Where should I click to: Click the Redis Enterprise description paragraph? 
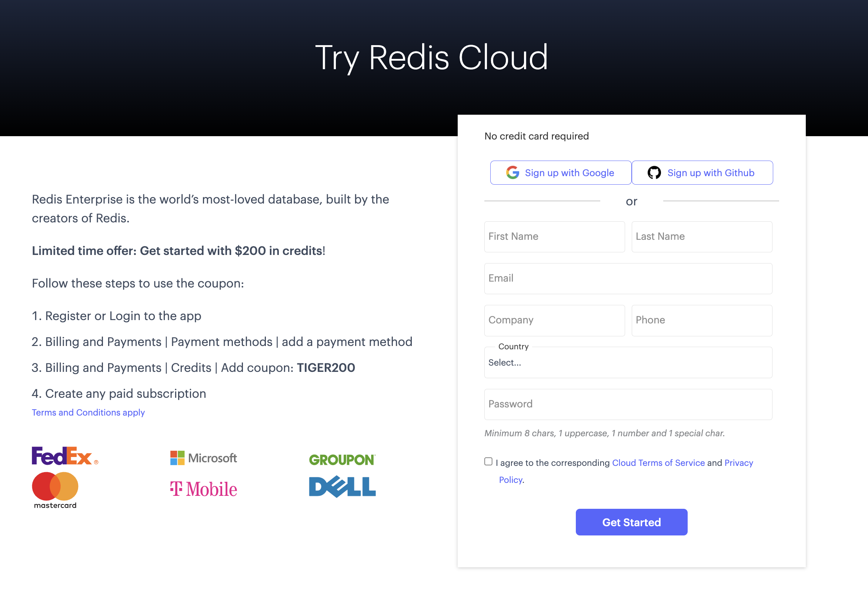(x=210, y=209)
